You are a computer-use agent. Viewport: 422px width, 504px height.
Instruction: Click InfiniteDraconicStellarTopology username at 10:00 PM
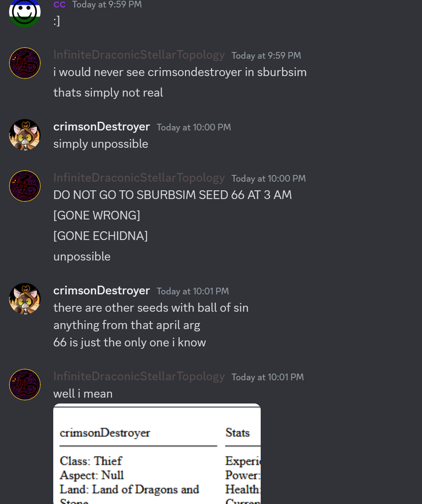pos(139,178)
